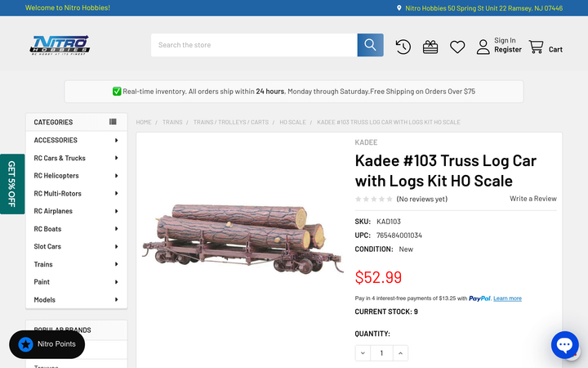Expand Trains category arrow
Screen dimensions: 588x368
116,264
